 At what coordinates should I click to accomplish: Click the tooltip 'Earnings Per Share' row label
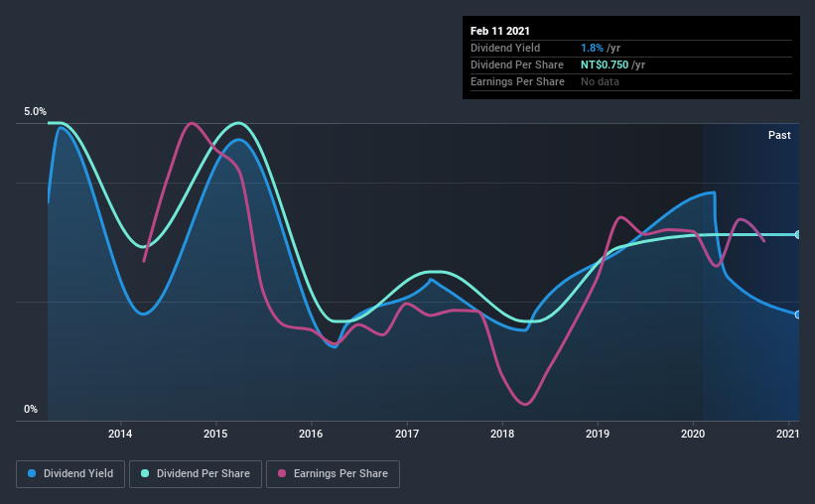coord(517,81)
